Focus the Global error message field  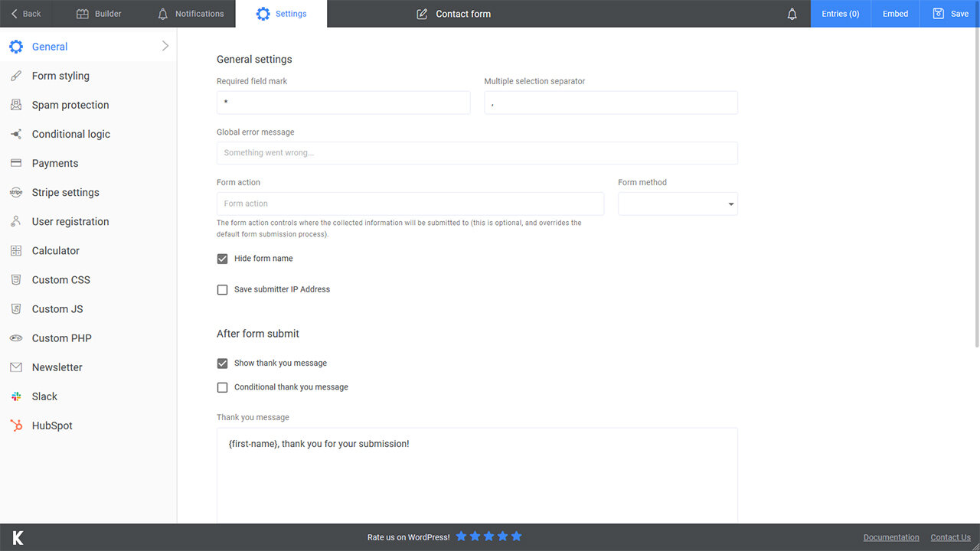click(477, 153)
